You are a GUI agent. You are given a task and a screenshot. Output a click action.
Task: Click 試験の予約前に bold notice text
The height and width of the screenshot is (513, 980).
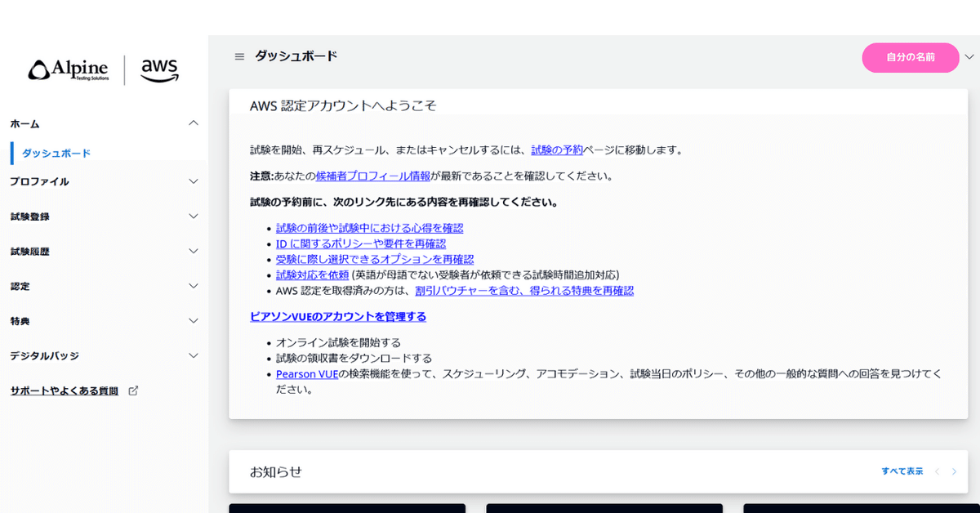pyautogui.click(x=404, y=202)
